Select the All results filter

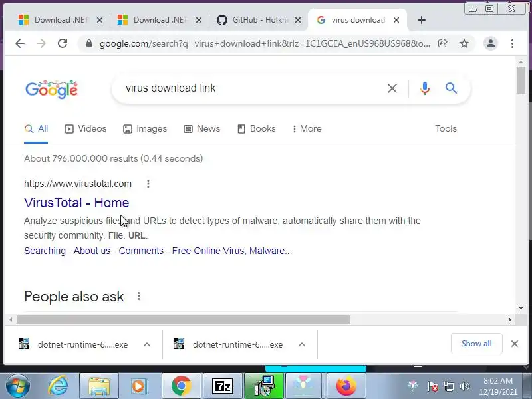36,128
